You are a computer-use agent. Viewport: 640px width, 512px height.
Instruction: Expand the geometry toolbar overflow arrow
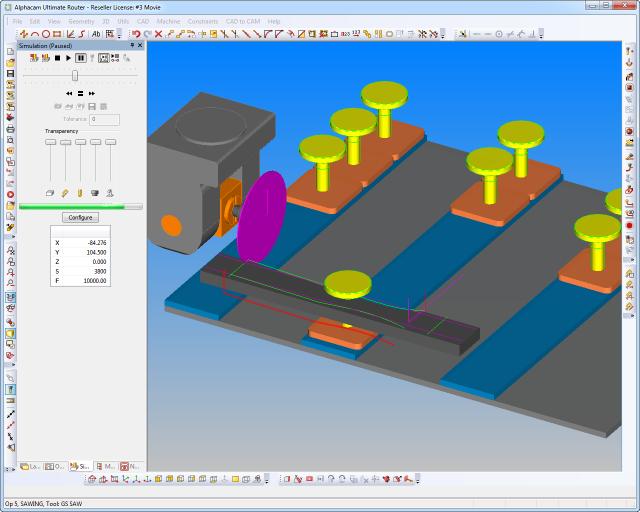pyautogui.click(x=119, y=35)
